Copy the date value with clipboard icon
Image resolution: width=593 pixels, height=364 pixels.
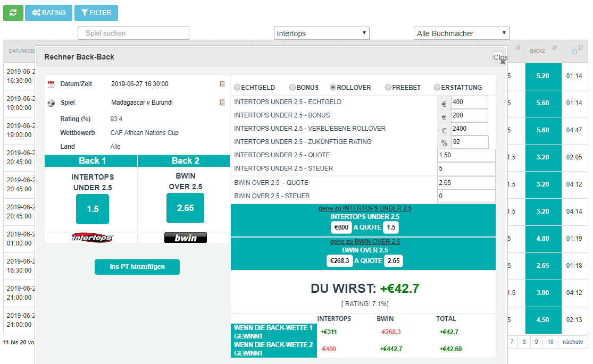tap(222, 84)
